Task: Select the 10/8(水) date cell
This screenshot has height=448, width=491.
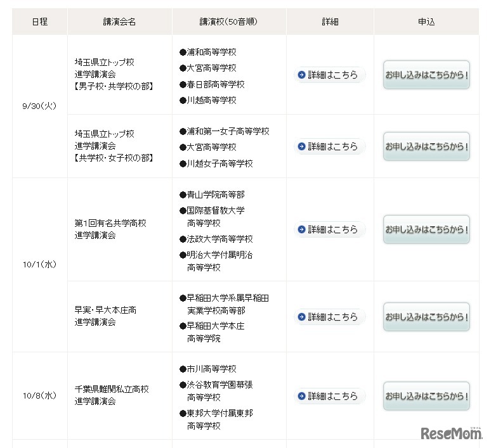Action: [39, 396]
